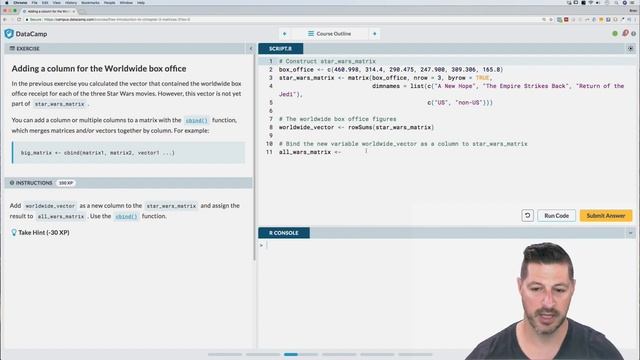This screenshot has height=360, width=640.
Task: Click the active progress segment at bottom
Action: (x=291, y=354)
